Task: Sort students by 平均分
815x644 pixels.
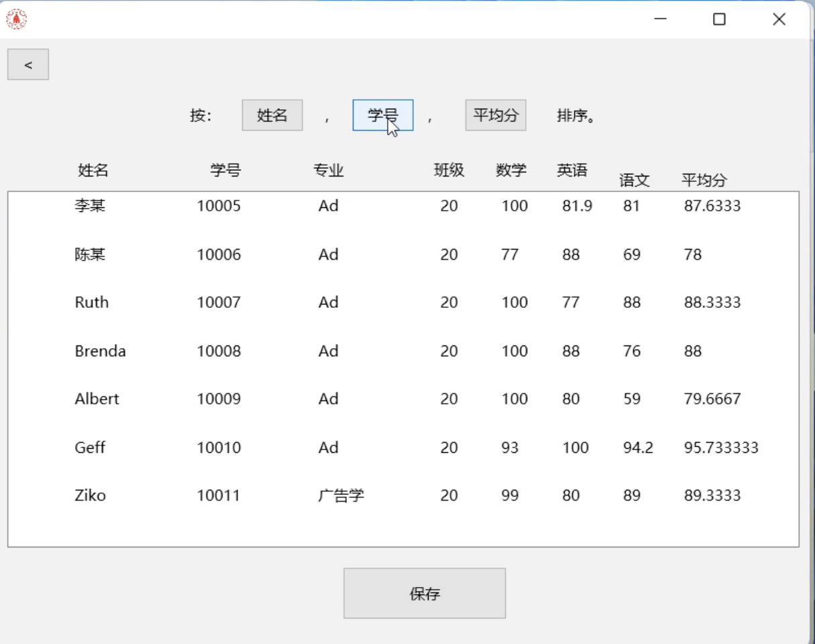Action: coord(495,115)
